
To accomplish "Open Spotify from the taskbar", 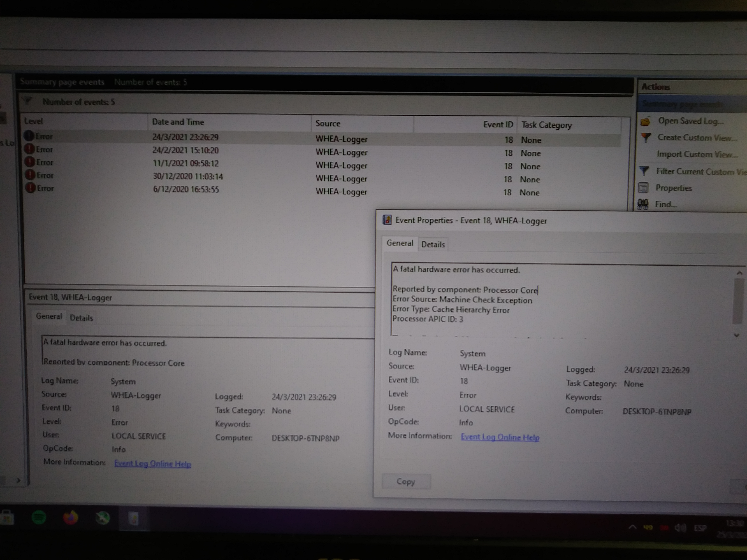I will [x=39, y=517].
